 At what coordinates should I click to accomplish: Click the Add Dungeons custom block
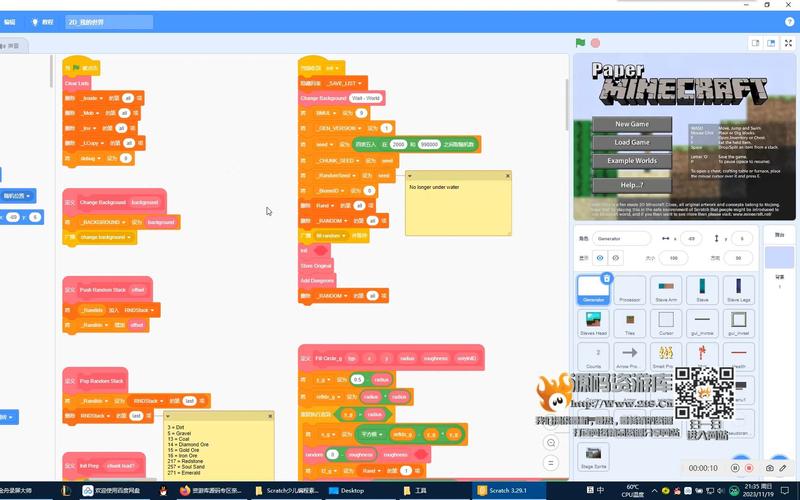(317, 281)
